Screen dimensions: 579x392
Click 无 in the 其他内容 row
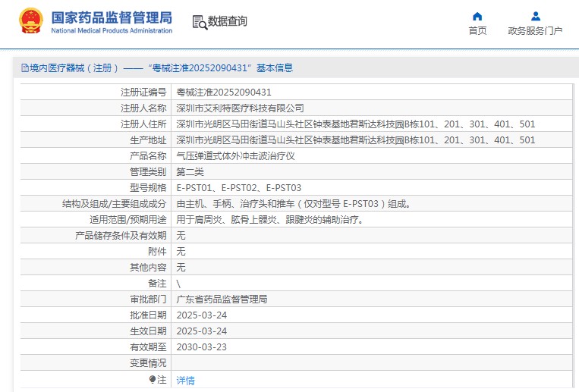181,267
